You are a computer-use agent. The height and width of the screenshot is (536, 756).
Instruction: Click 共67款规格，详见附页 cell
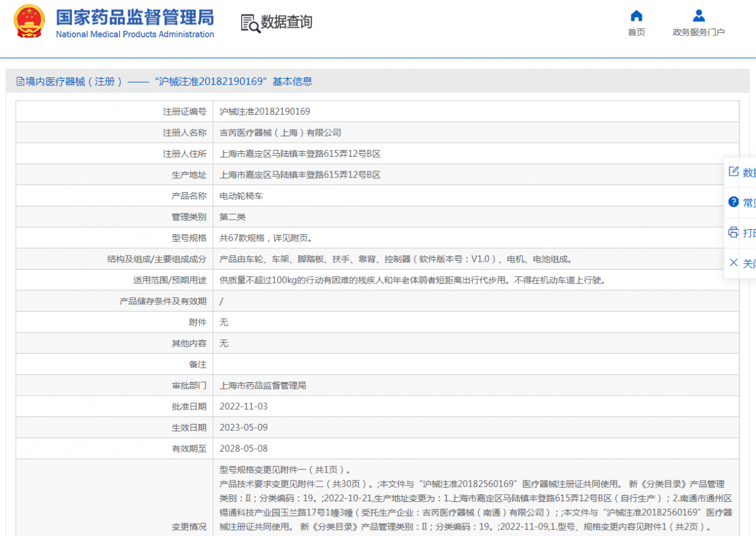[x=266, y=238]
